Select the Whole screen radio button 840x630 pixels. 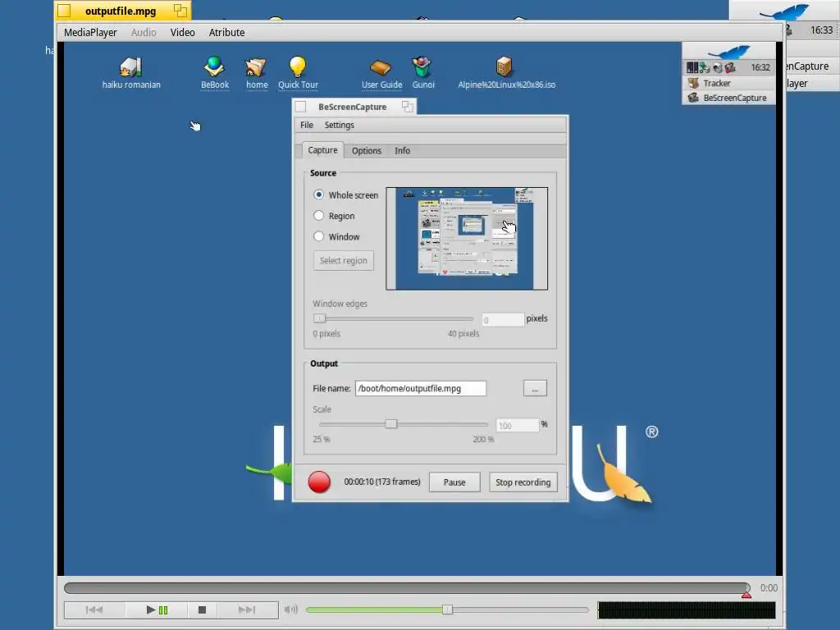[319, 194]
